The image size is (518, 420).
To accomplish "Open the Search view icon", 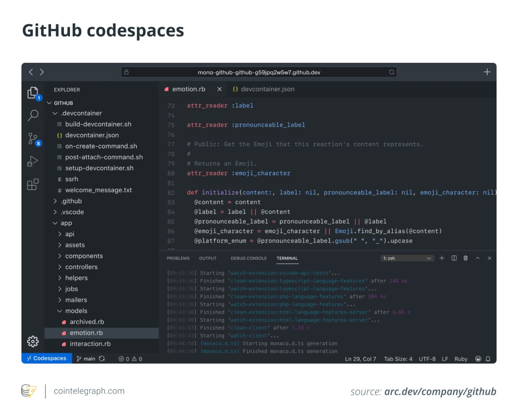I will point(33,115).
